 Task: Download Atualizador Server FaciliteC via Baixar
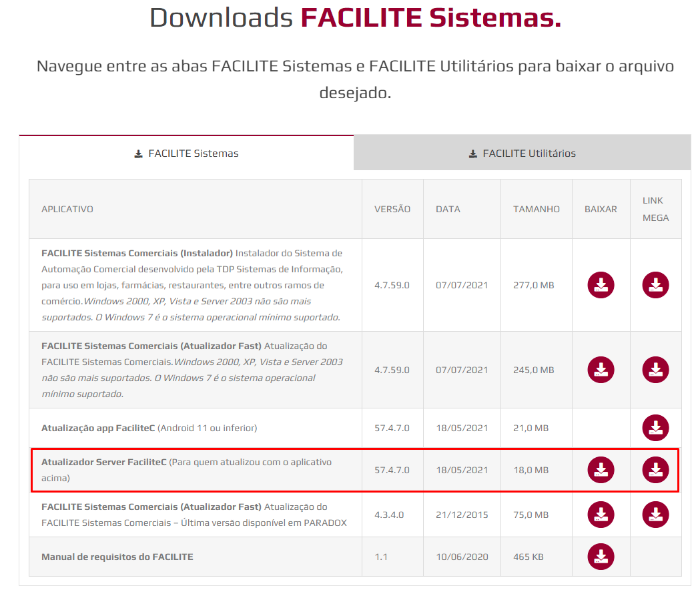pos(601,470)
